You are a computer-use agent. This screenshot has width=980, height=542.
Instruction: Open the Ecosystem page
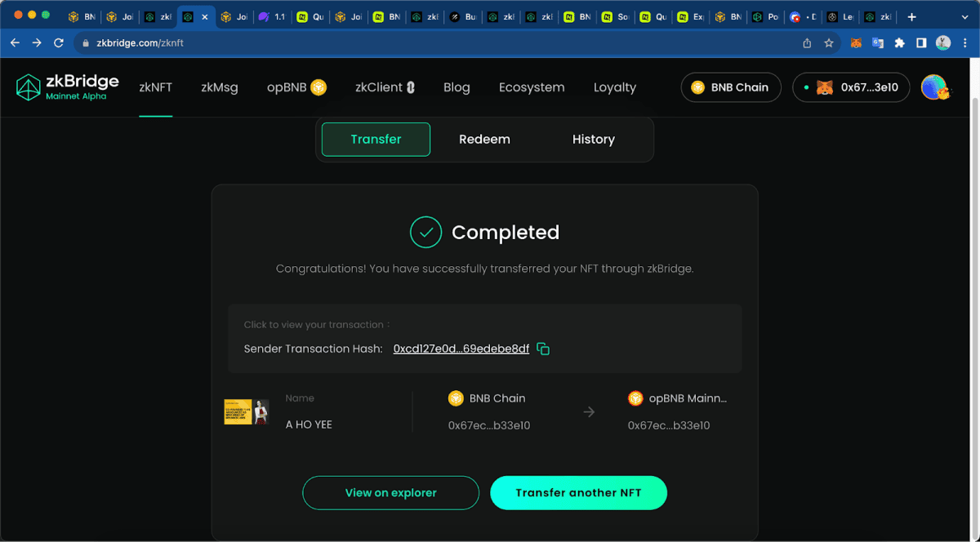(532, 87)
